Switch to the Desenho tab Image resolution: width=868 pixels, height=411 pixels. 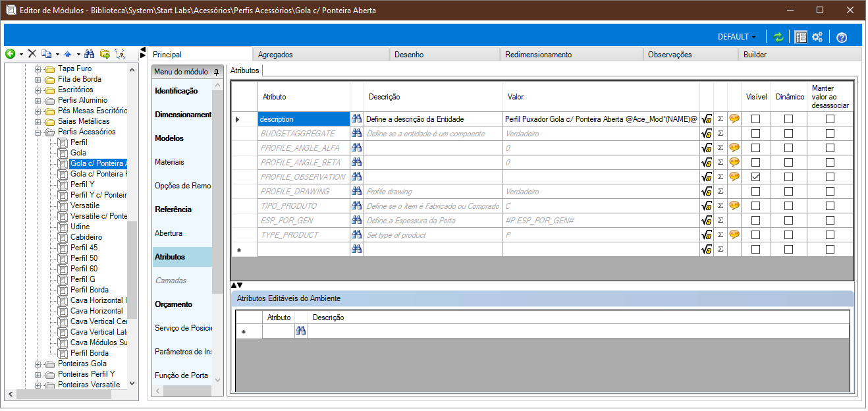click(x=445, y=55)
